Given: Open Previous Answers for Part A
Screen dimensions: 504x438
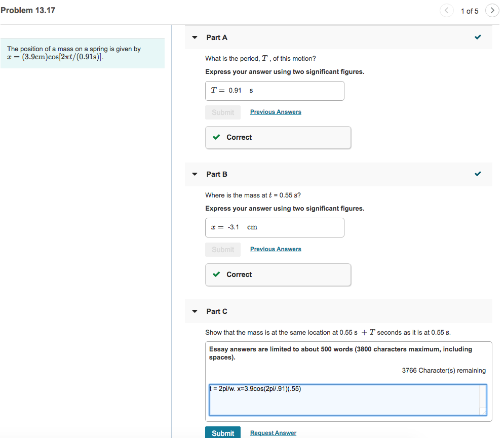Looking at the screenshot, I should 276,111.
